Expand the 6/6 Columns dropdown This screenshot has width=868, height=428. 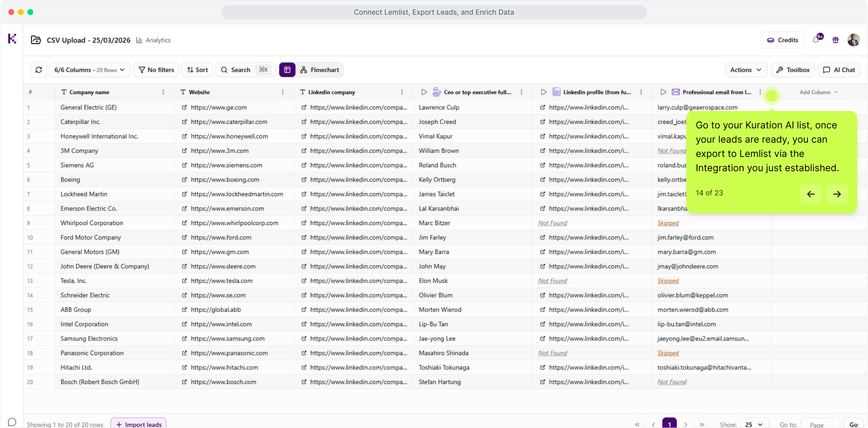coord(90,70)
